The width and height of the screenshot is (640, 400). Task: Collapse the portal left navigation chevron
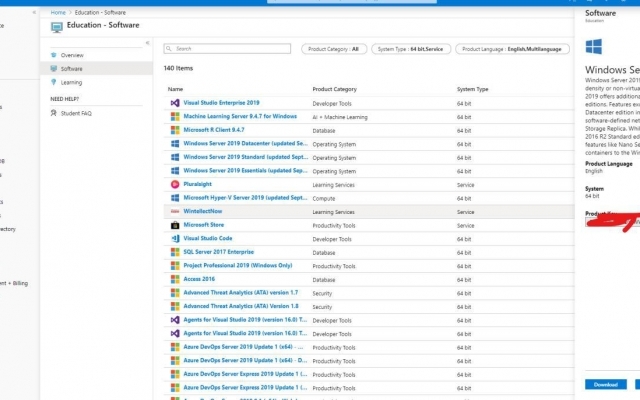point(34,12)
